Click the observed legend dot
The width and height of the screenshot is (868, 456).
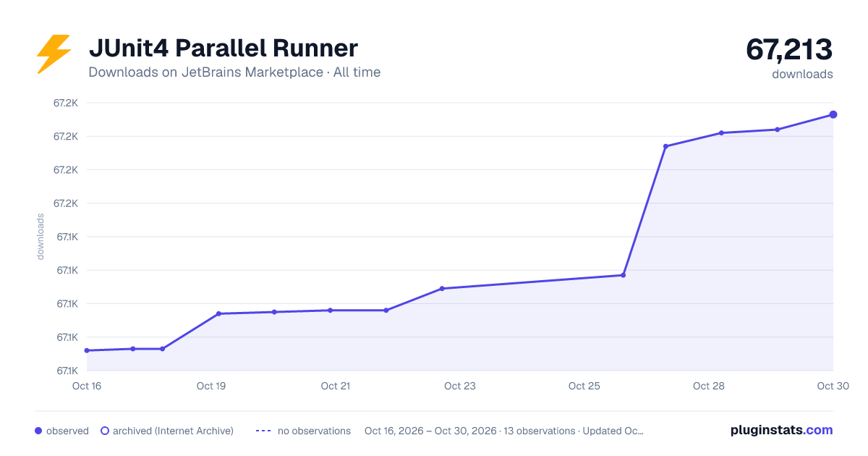(38, 431)
